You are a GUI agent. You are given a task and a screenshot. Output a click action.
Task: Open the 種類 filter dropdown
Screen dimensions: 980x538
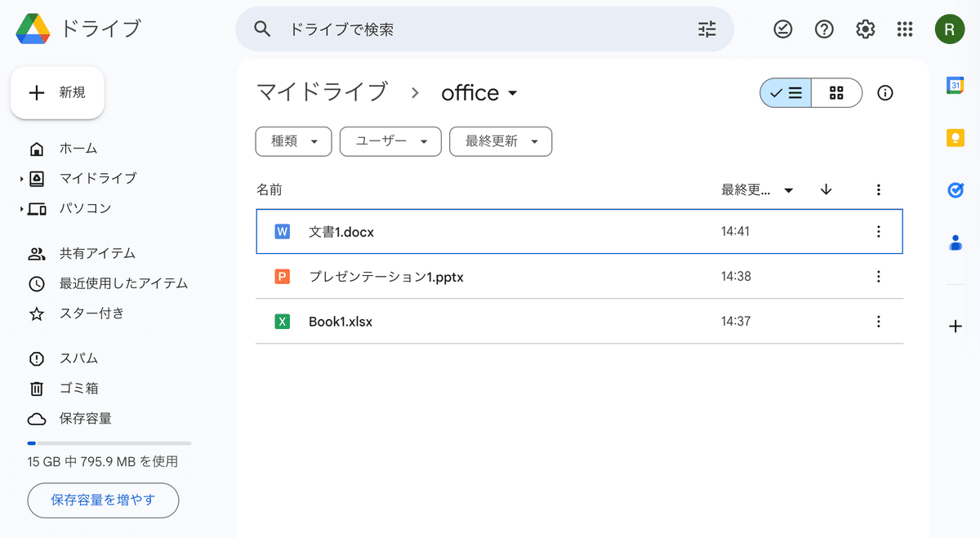pyautogui.click(x=294, y=141)
